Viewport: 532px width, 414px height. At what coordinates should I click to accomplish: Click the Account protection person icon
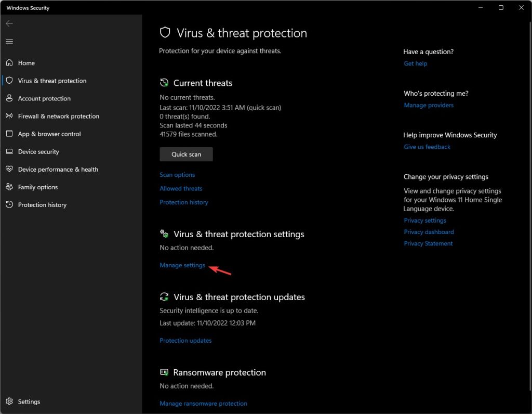point(9,98)
